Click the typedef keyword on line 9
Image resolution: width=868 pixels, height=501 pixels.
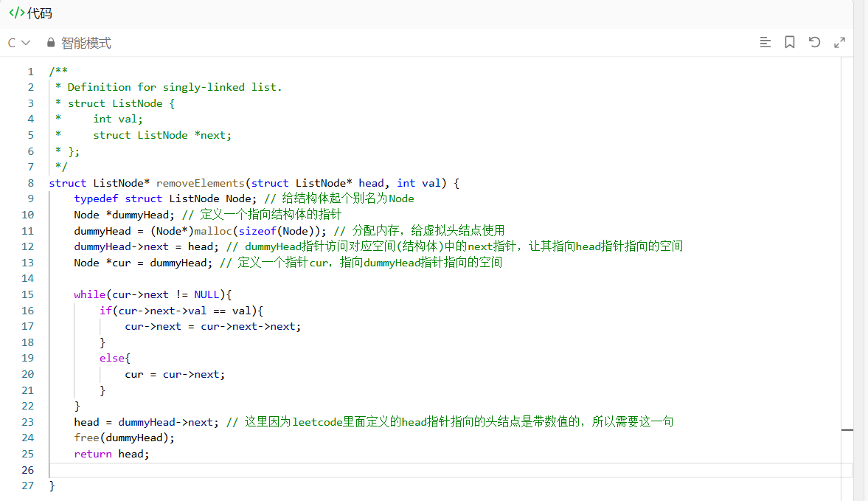click(x=96, y=198)
